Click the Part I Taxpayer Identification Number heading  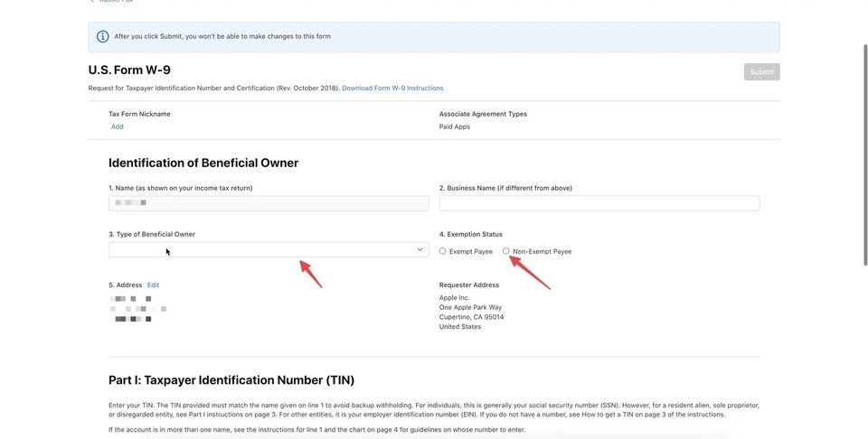(231, 380)
